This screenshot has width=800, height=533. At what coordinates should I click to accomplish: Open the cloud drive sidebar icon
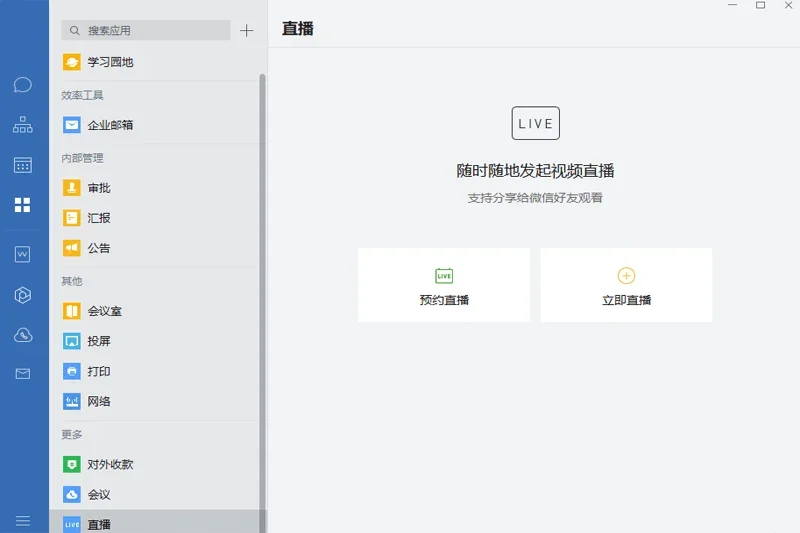22,335
